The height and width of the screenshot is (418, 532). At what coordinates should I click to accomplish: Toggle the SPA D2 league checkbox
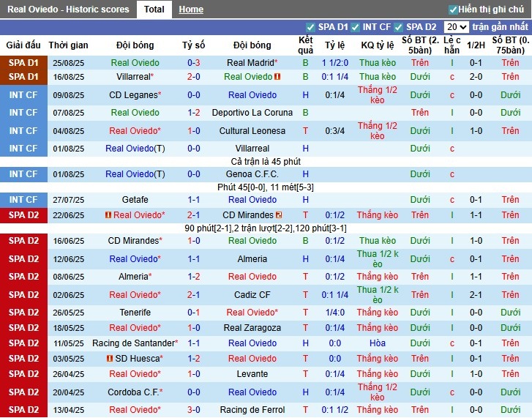coord(399,27)
